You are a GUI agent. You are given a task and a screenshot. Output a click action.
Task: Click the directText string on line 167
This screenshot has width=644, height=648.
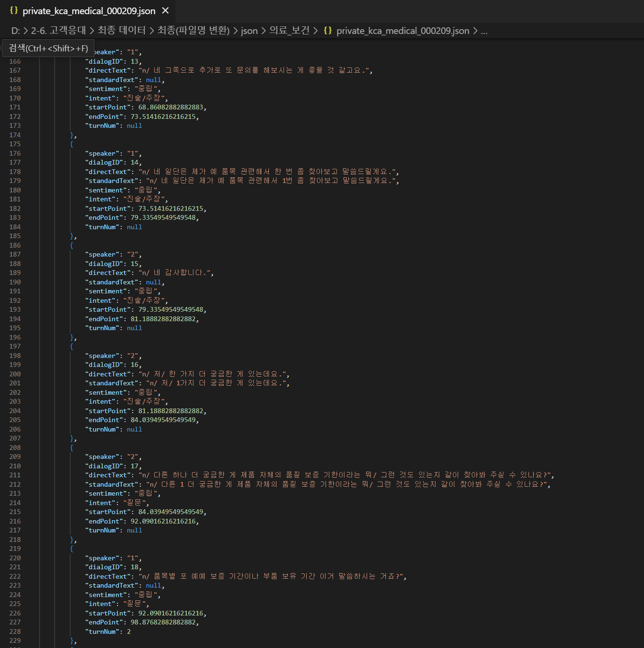254,70
